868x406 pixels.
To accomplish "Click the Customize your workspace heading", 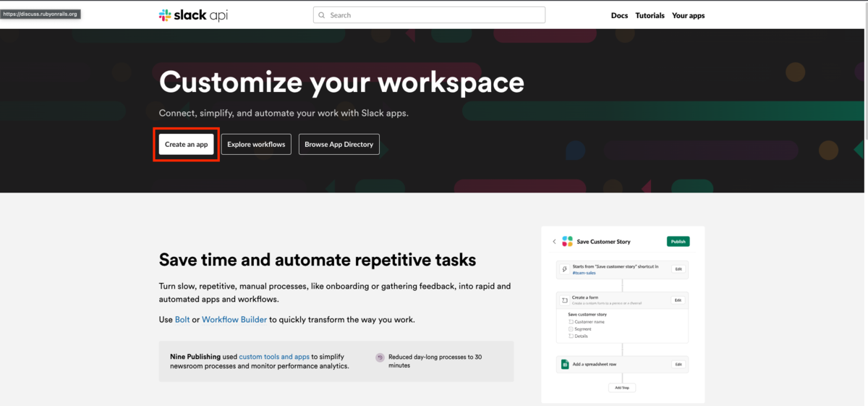I will (x=341, y=82).
